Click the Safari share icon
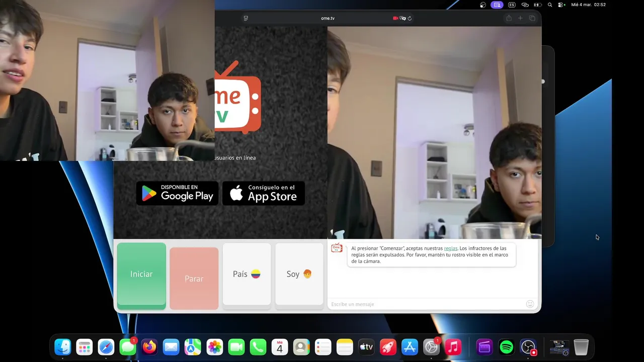This screenshot has height=362, width=644. [x=509, y=18]
